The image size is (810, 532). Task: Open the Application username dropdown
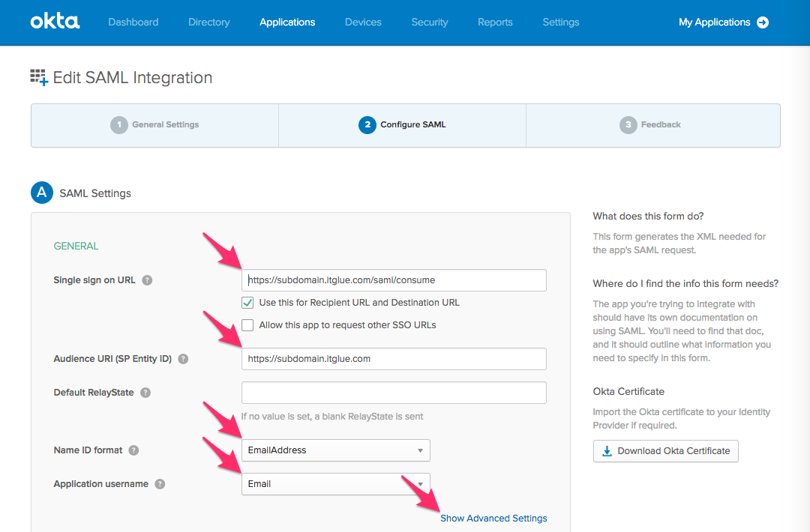point(335,484)
